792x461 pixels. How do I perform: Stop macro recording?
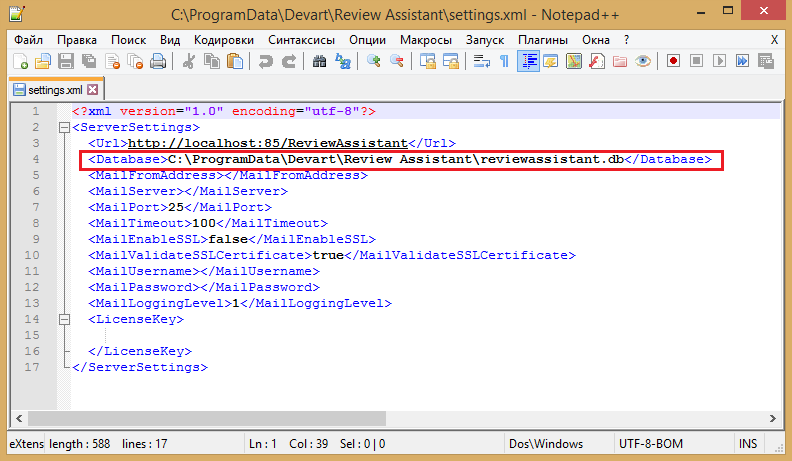click(697, 62)
